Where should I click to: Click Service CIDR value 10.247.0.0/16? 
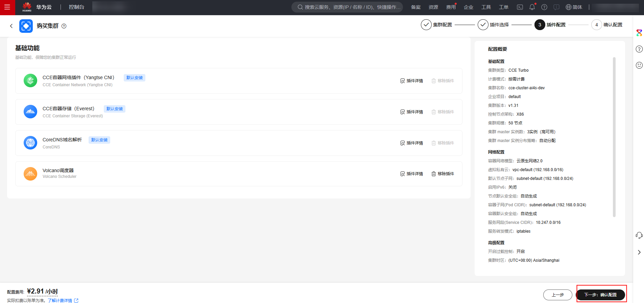point(548,223)
